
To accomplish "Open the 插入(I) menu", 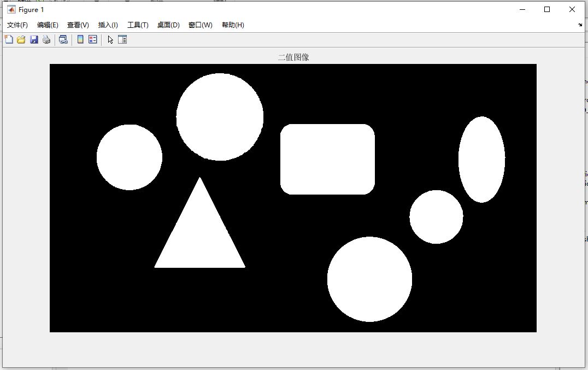I will pyautogui.click(x=108, y=25).
